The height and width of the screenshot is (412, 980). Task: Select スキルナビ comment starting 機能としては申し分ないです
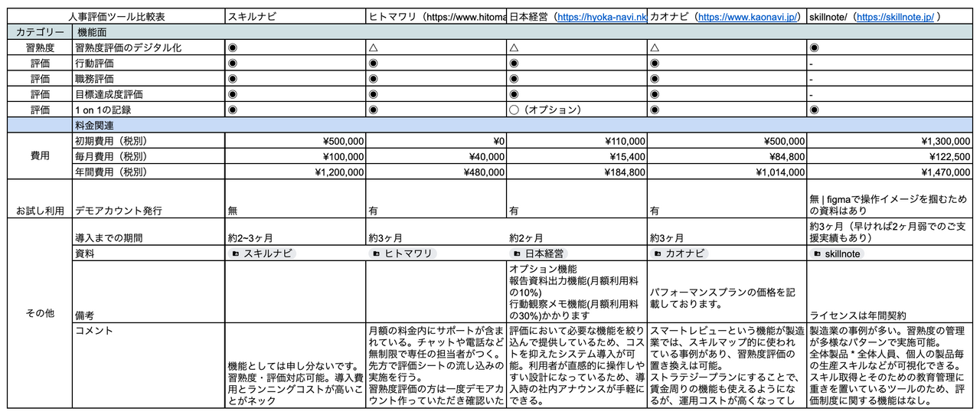296,365
